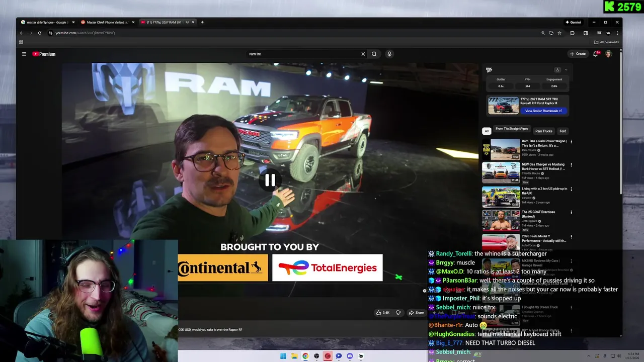View site information icon in address bar
The width and height of the screenshot is (644, 362).
click(50, 33)
